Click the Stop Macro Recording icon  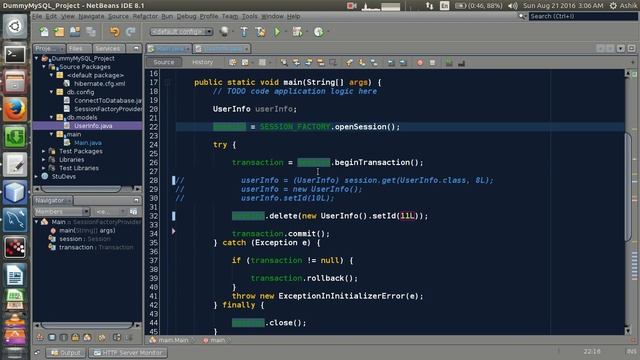[432, 62]
